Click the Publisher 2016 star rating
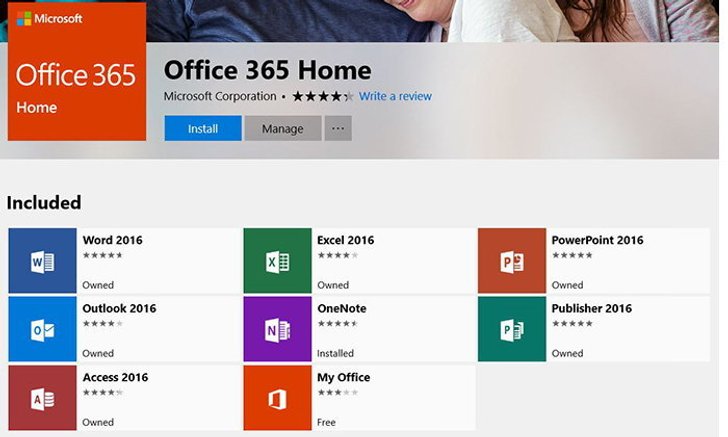The width and height of the screenshot is (728, 437). pyautogui.click(x=572, y=324)
